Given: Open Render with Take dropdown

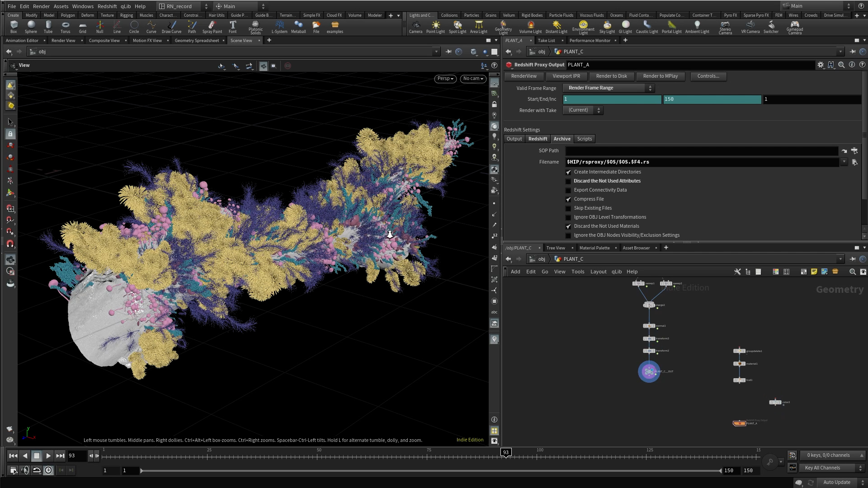Looking at the screenshot, I should (583, 110).
